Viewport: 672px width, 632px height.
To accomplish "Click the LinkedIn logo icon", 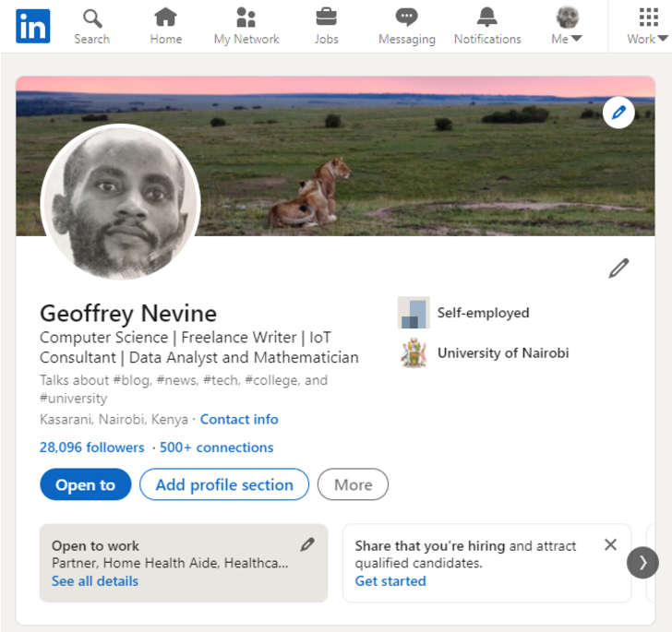I will 32,26.
